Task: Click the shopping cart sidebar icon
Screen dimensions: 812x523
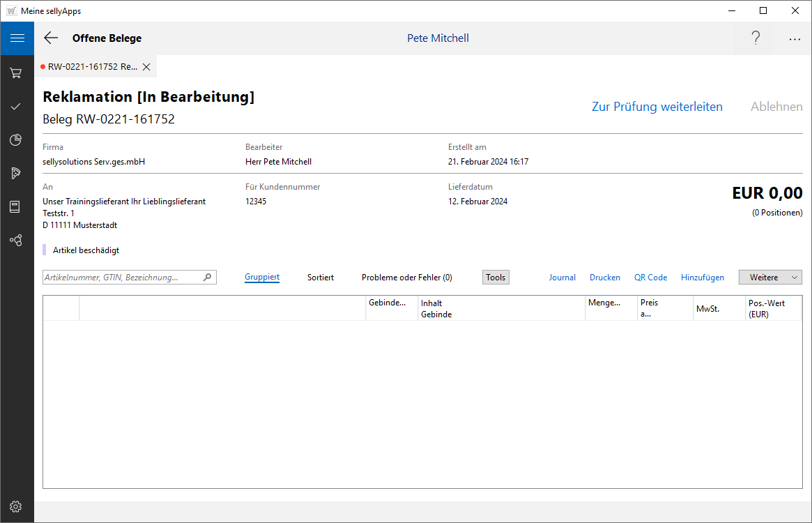Action: point(16,73)
